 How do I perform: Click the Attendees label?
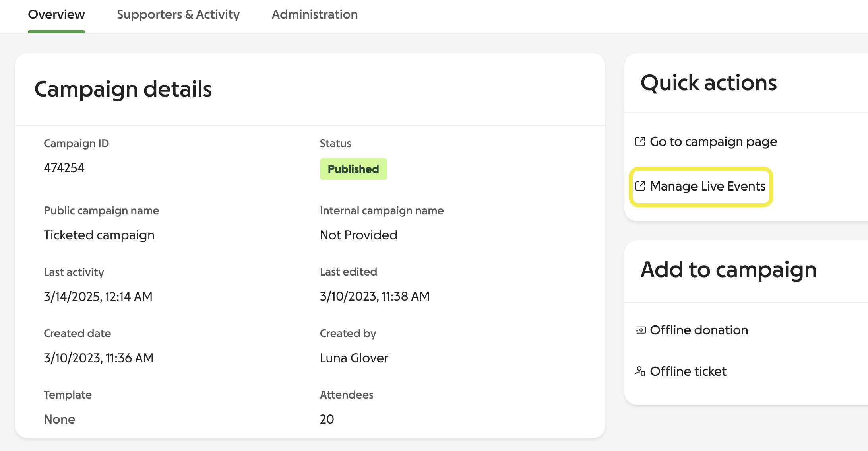pyautogui.click(x=347, y=395)
